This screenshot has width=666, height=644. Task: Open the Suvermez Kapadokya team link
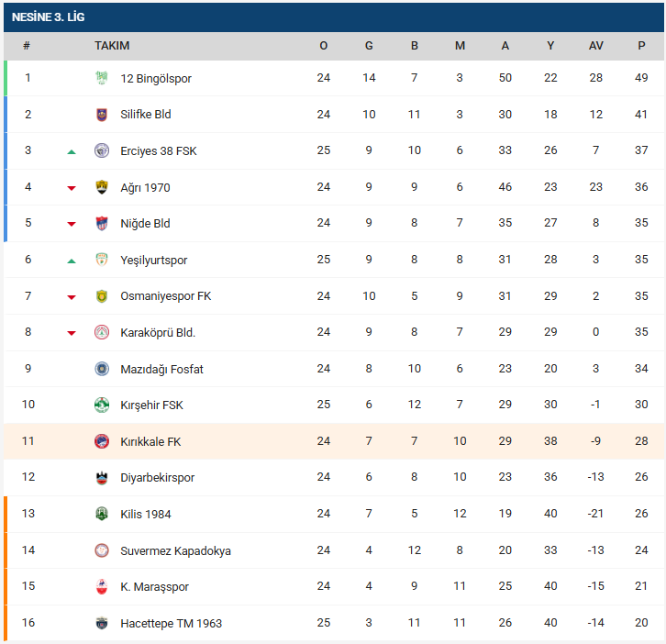coord(175,550)
